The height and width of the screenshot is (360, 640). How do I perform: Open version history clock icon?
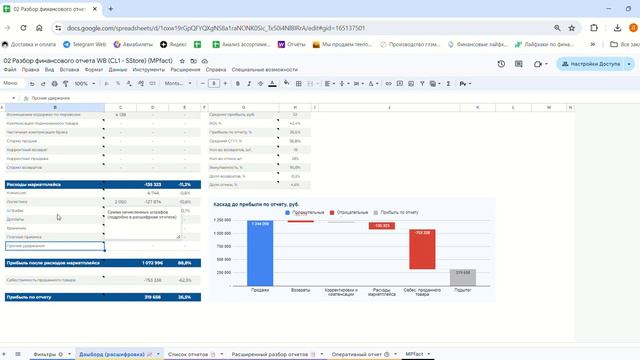pos(501,64)
